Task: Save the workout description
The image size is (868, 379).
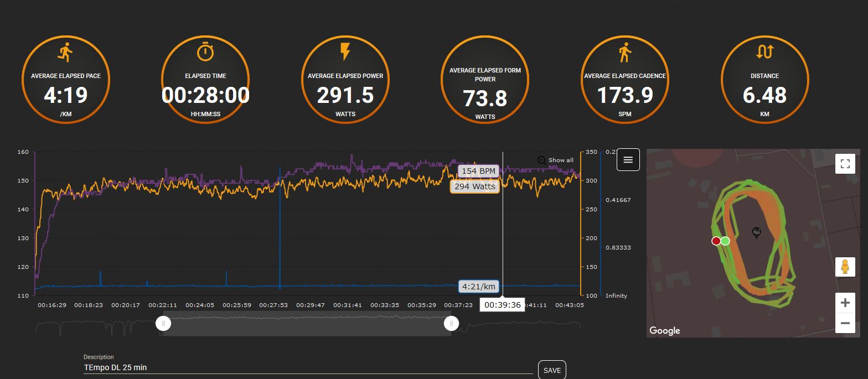Action: point(552,370)
